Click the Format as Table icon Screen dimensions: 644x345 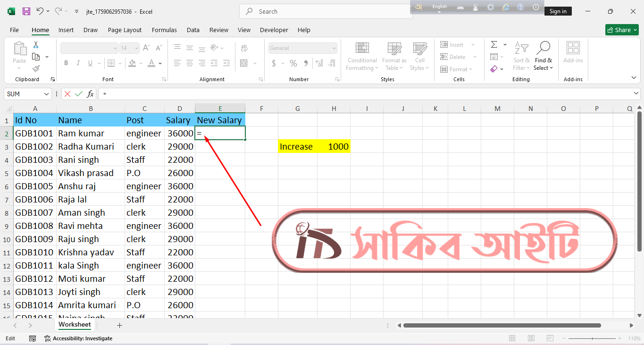tap(394, 57)
